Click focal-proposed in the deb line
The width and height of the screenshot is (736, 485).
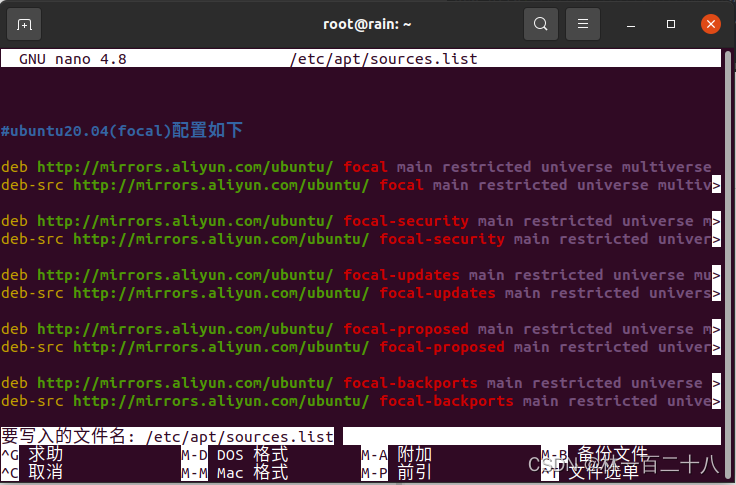406,329
